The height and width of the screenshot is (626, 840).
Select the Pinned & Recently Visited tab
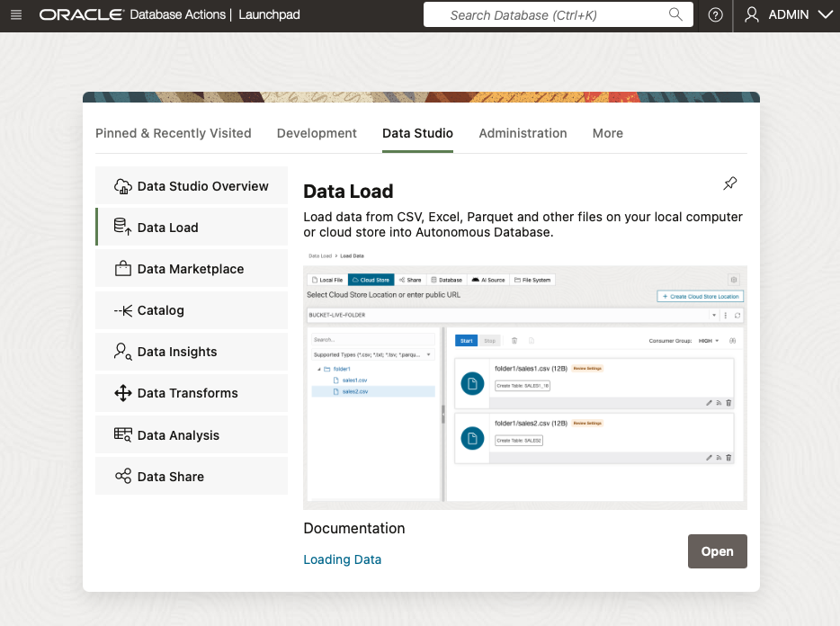173,133
